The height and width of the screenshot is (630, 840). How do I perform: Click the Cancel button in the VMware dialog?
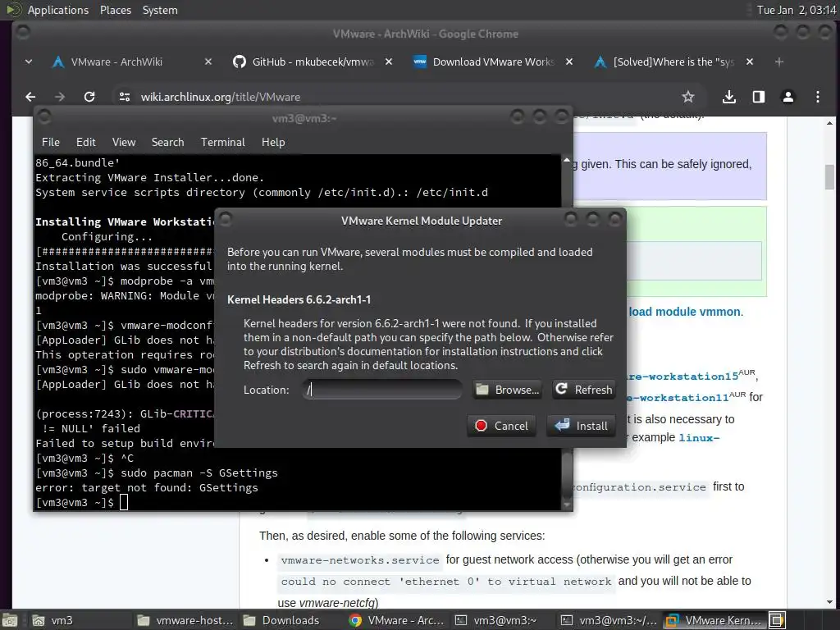tap(501, 426)
